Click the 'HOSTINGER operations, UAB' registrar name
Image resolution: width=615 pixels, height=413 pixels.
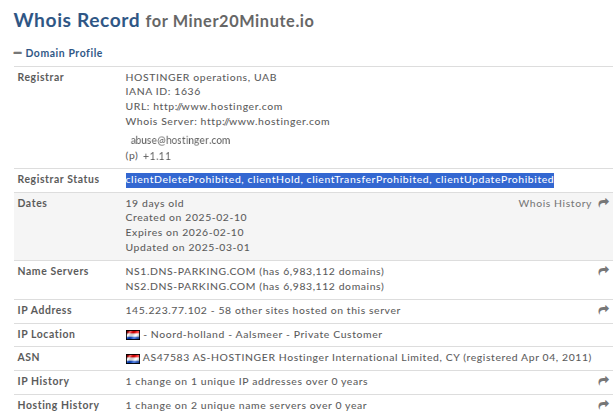(201, 78)
